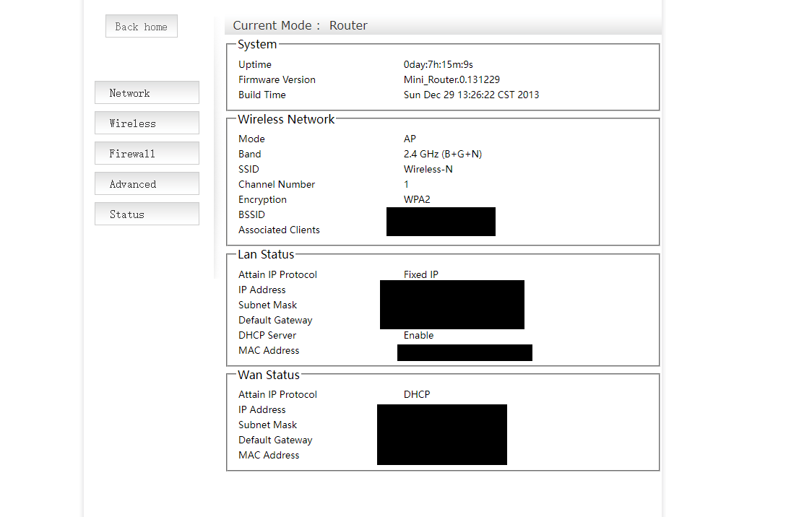Viewport: 812px width, 517px height.
Task: Select the Current Mode Router heading
Action: tap(301, 25)
